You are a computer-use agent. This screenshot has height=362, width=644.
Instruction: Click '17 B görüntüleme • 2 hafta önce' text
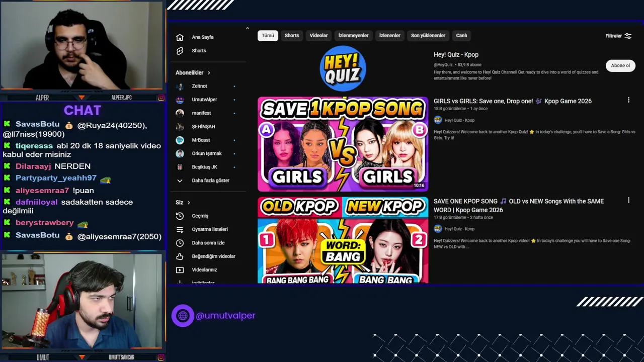click(x=463, y=218)
